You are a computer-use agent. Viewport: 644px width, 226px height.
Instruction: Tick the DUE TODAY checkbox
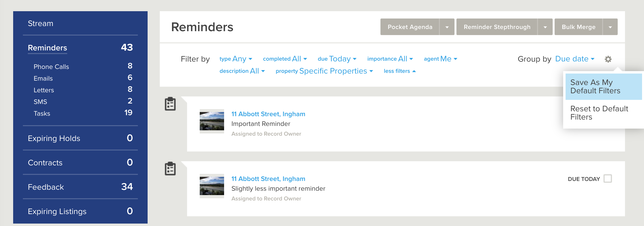tap(607, 179)
